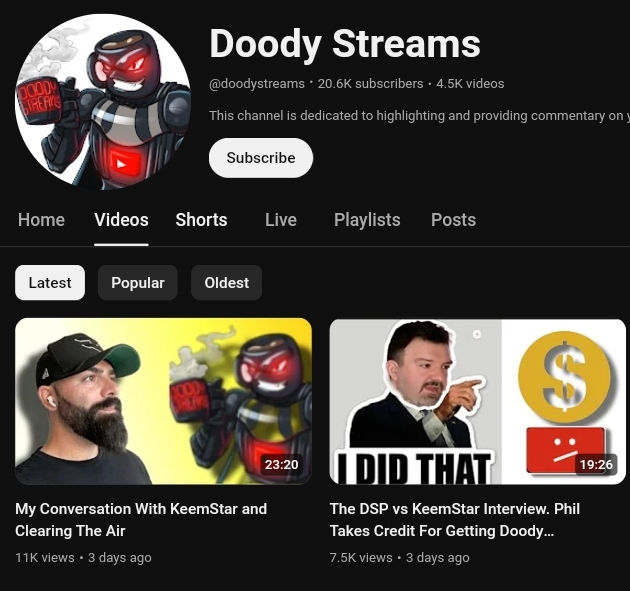The image size is (630, 591).
Task: Click the 23:20 duration badge
Action: coord(282,464)
